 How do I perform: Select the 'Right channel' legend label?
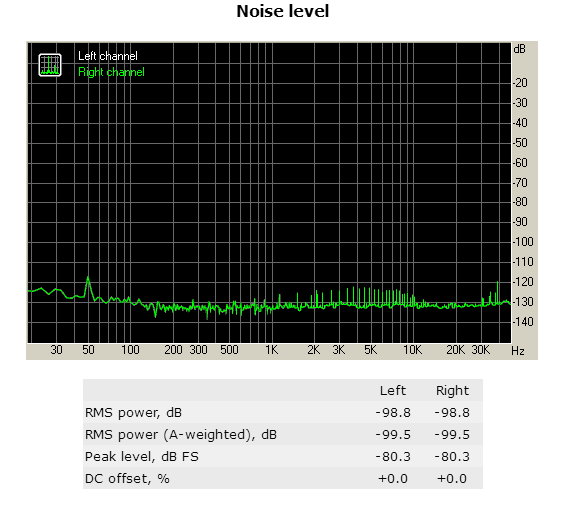(x=111, y=72)
